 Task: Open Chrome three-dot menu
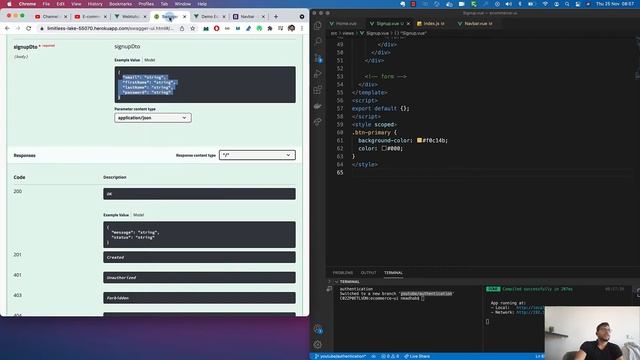tap(302, 28)
